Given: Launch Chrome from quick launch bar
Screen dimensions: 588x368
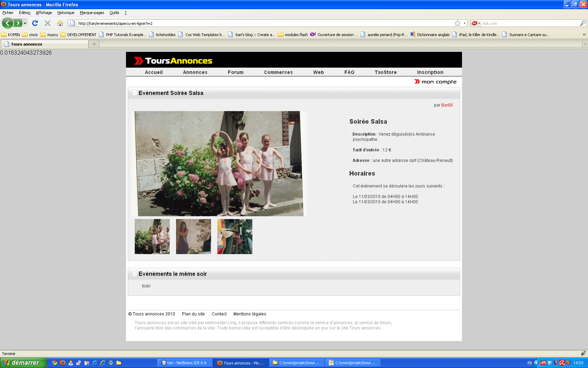Looking at the screenshot, I should coord(55,363).
